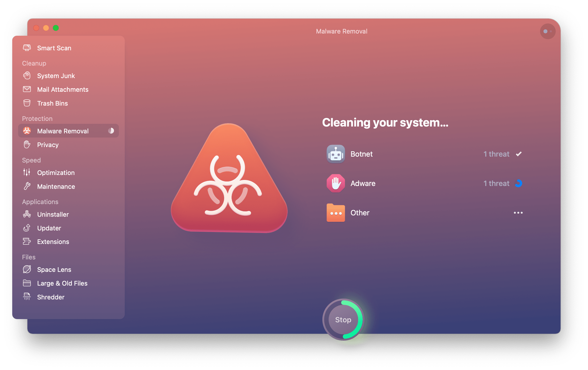
Task: Select System Junk under Cleanup
Action: tap(56, 76)
